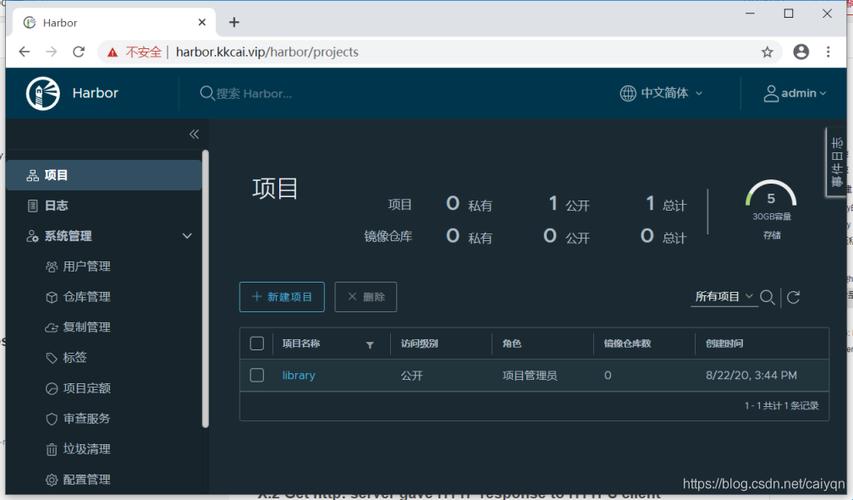The image size is (853, 500).
Task: Click the browser address bar URL
Action: [x=267, y=52]
